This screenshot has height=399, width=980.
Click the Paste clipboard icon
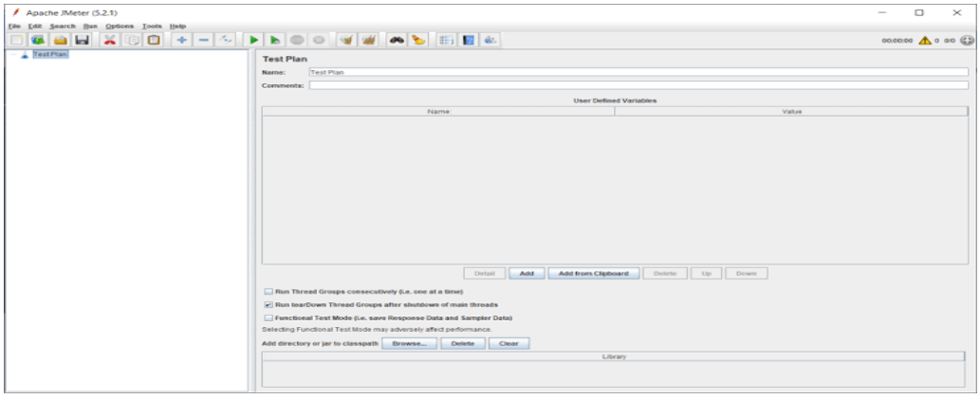pos(154,40)
